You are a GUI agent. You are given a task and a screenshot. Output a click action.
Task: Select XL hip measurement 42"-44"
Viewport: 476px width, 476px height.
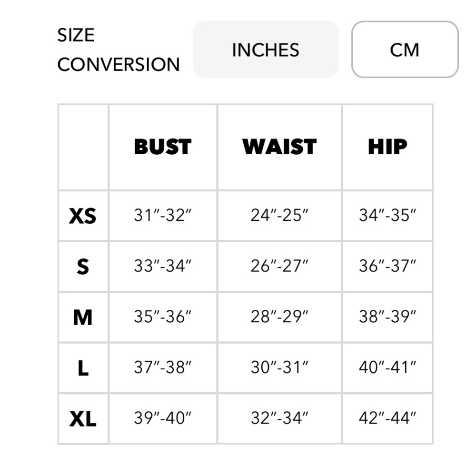pyautogui.click(x=387, y=418)
